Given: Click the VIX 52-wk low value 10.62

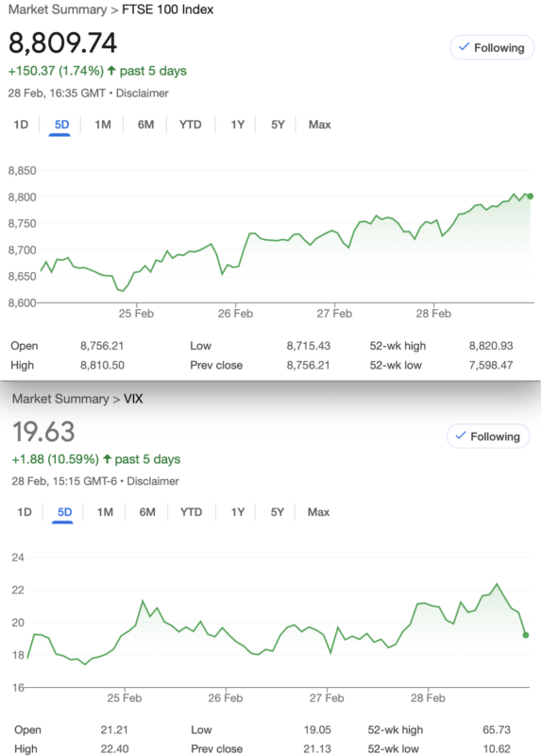Looking at the screenshot, I should 497,748.
